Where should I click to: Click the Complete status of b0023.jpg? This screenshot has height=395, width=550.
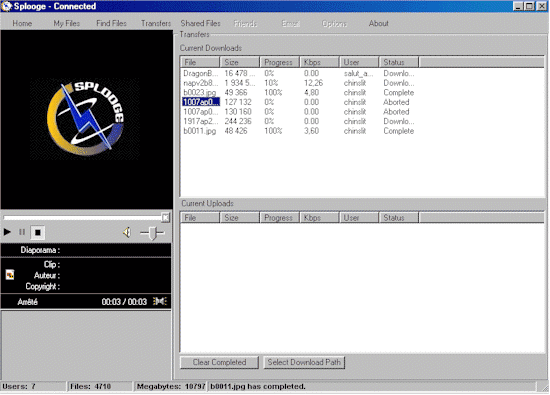398,93
